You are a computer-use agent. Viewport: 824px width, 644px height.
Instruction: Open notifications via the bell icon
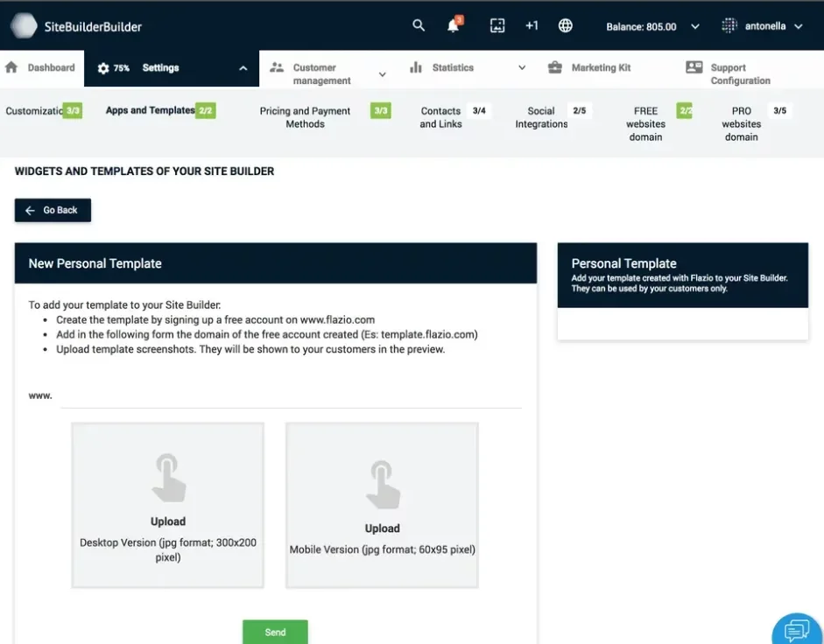[x=453, y=26]
